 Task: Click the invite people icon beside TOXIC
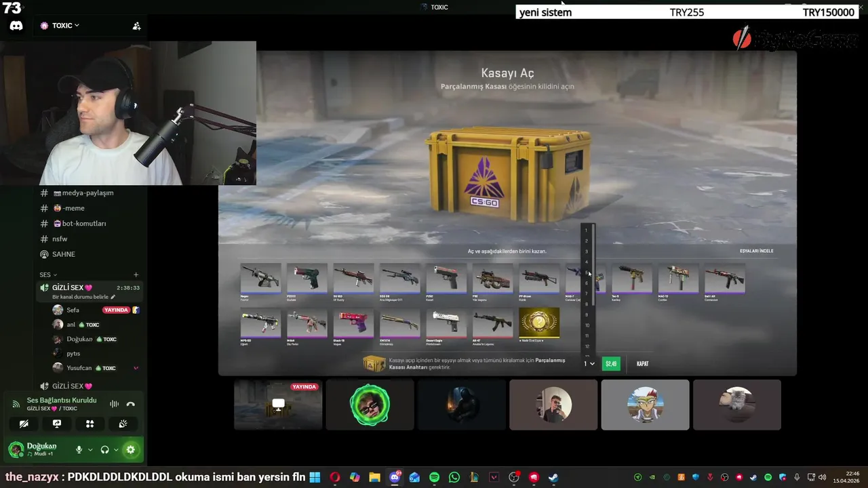(x=136, y=26)
